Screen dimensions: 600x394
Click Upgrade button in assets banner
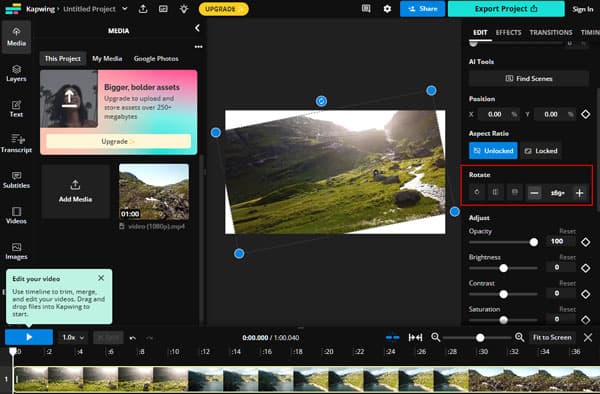coord(118,141)
